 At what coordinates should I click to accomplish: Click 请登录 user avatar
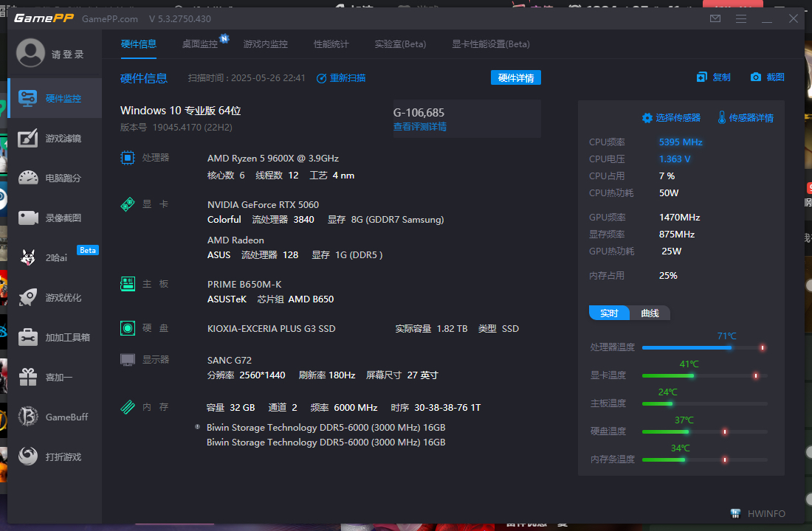(x=31, y=53)
